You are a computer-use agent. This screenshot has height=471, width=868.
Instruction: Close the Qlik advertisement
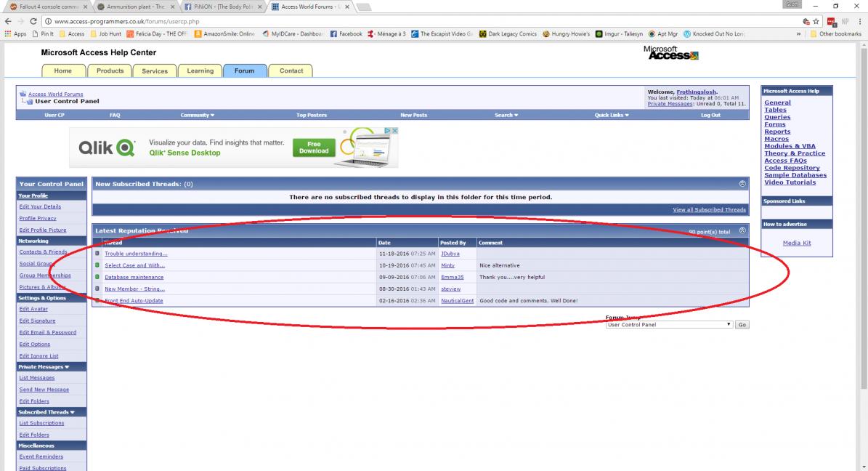click(x=394, y=131)
